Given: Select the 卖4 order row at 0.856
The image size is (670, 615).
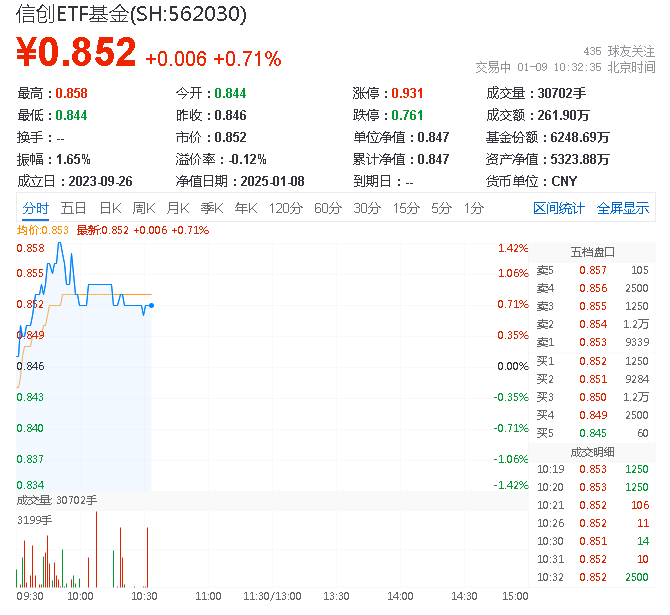Looking at the screenshot, I should coord(592,288).
